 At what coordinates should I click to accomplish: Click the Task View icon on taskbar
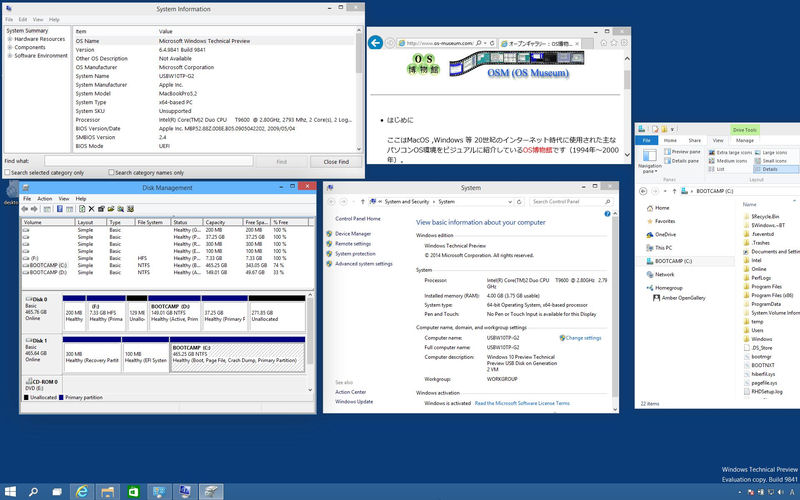coord(57,491)
